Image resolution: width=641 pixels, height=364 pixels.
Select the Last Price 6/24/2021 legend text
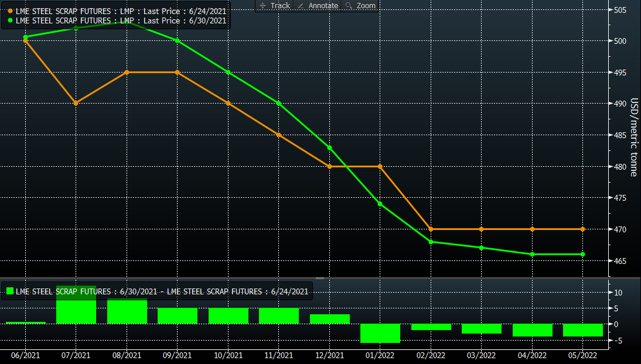pyautogui.click(x=121, y=11)
